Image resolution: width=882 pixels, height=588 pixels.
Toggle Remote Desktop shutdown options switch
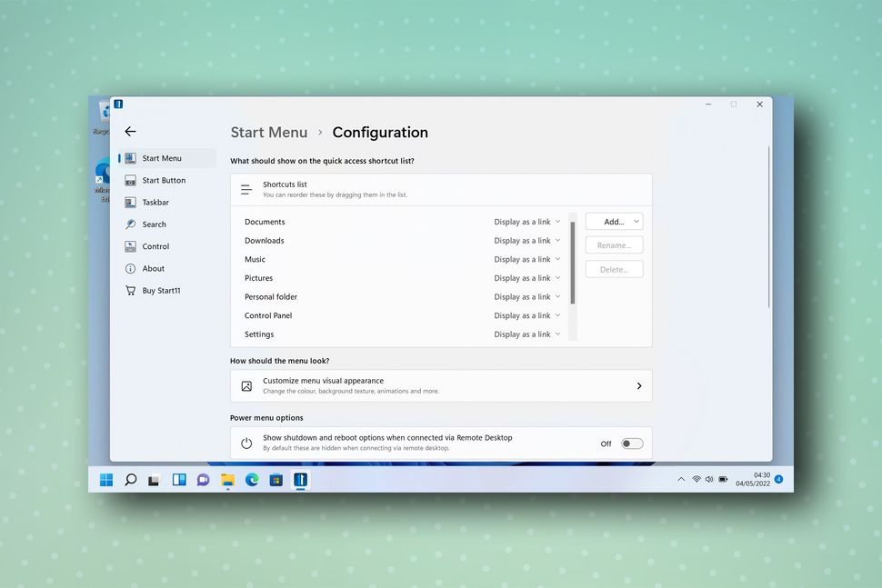[x=629, y=443]
